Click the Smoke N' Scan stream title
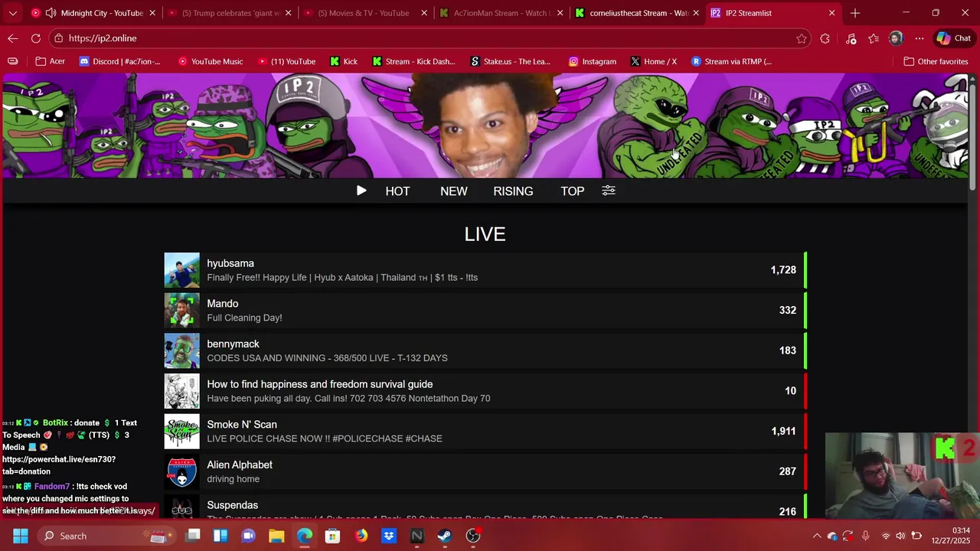This screenshot has width=980, height=551. pos(242,425)
